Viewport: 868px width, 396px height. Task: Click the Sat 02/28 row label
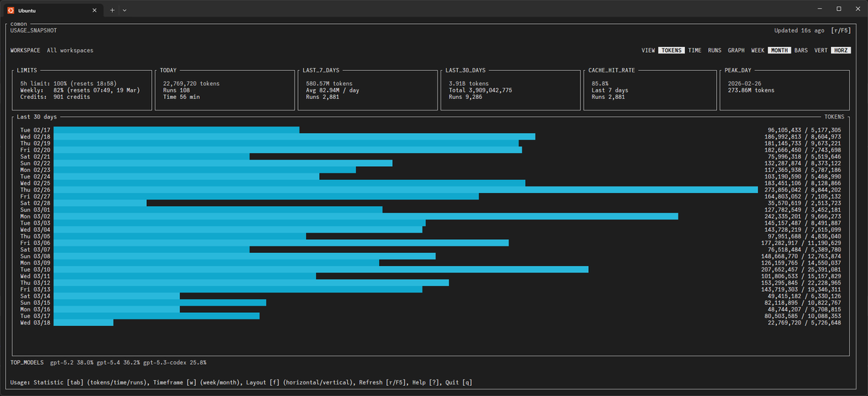tap(35, 203)
